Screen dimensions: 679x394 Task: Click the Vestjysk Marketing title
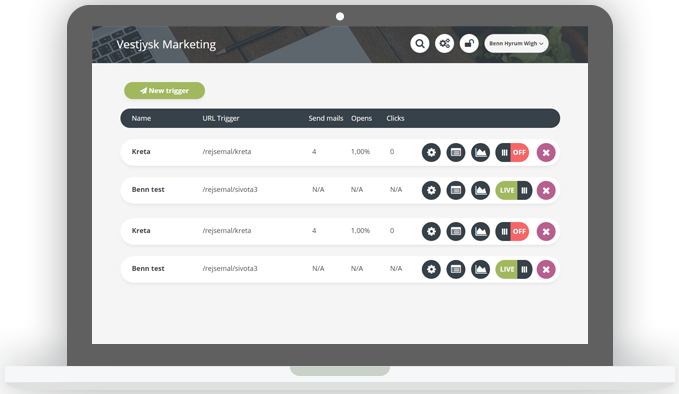(166, 44)
